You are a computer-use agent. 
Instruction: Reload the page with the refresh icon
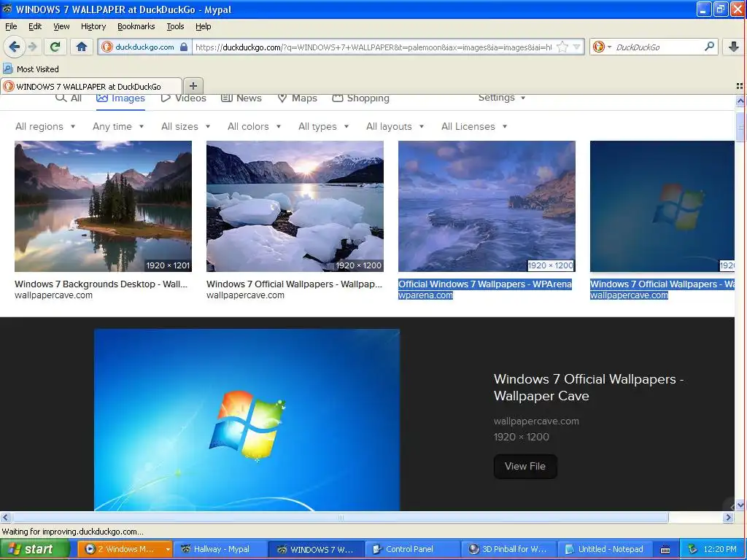pyautogui.click(x=55, y=47)
